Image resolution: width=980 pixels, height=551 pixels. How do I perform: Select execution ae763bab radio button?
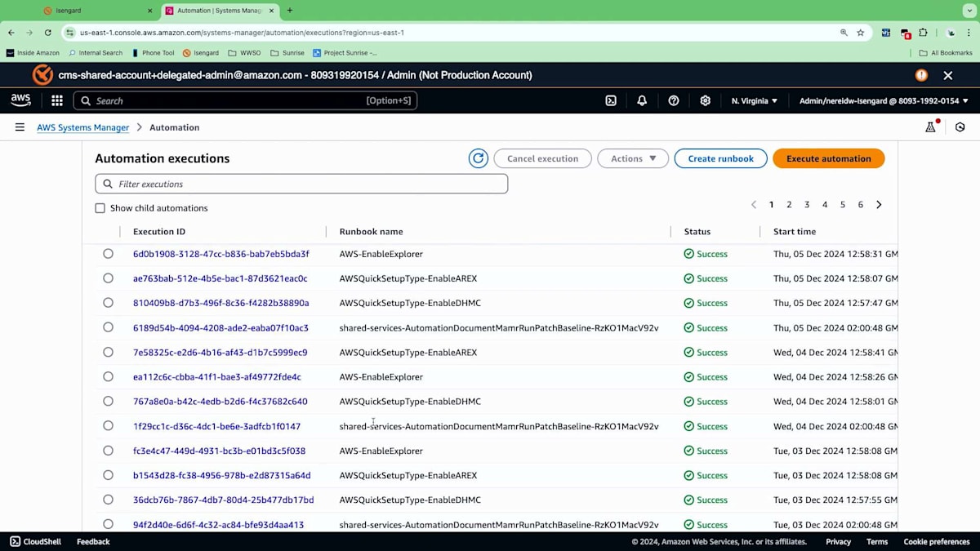click(x=108, y=278)
